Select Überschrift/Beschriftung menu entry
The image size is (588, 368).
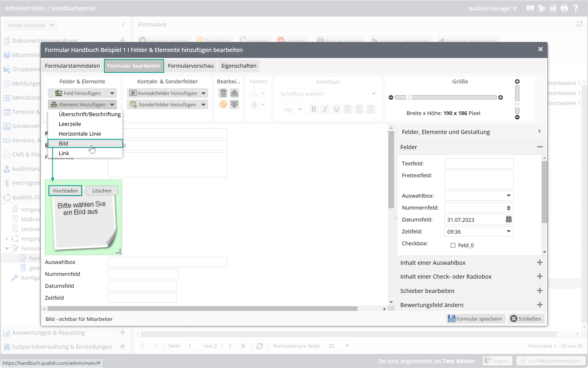[85, 114]
